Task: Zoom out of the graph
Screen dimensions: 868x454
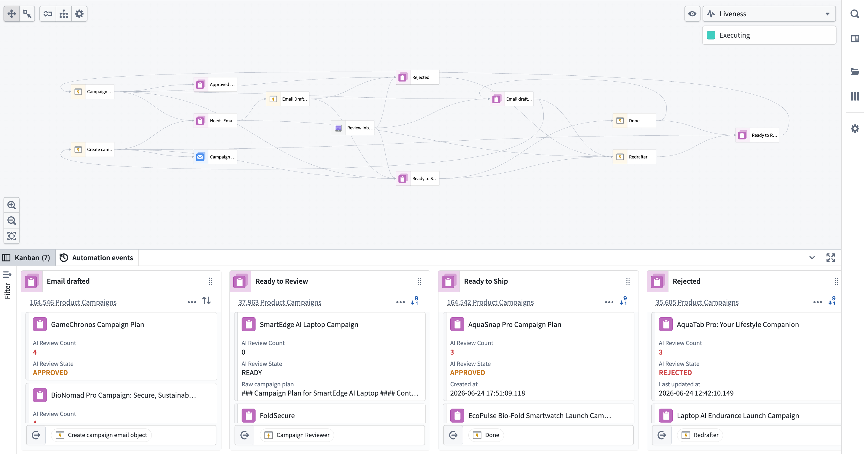Action: tap(12, 220)
